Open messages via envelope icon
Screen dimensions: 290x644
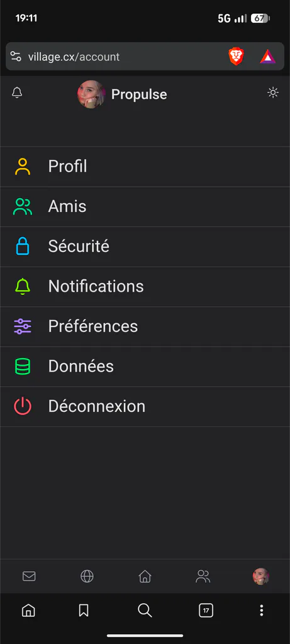tap(29, 576)
